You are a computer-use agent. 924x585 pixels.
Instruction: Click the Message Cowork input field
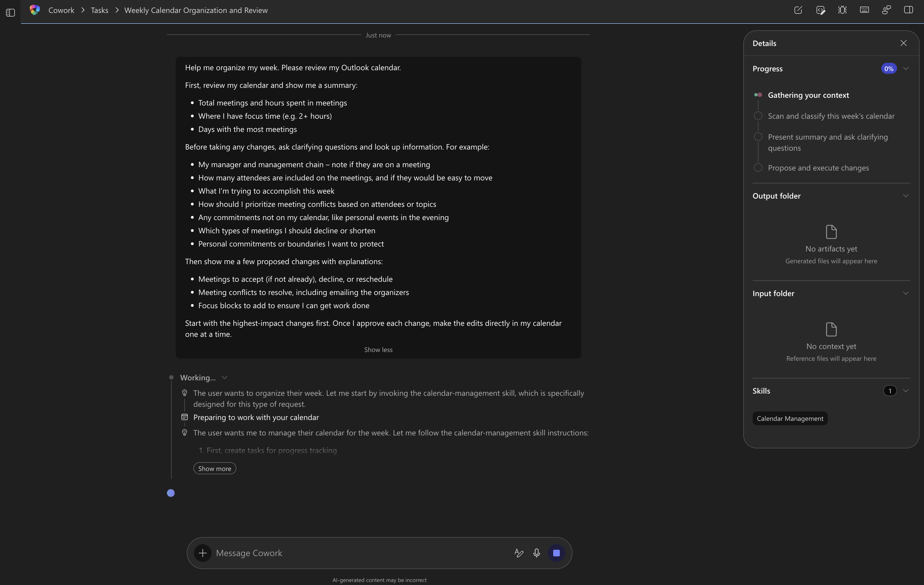(357, 553)
